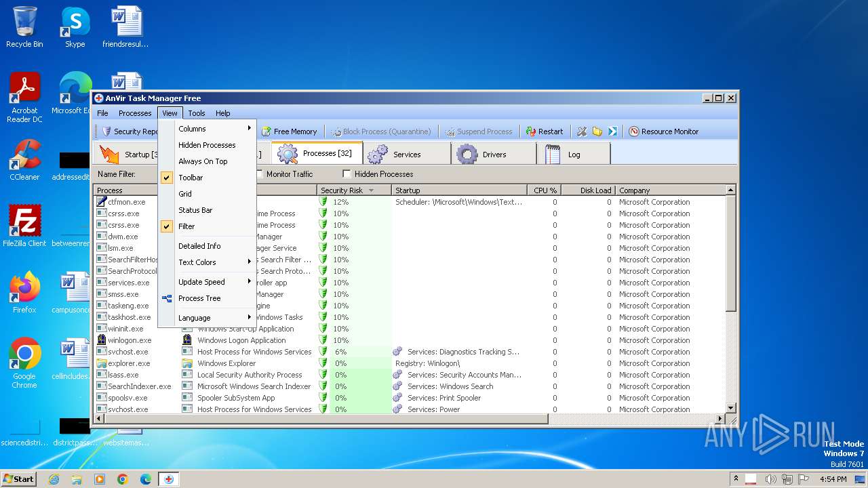Expand the Text Colors submenu

[207, 262]
